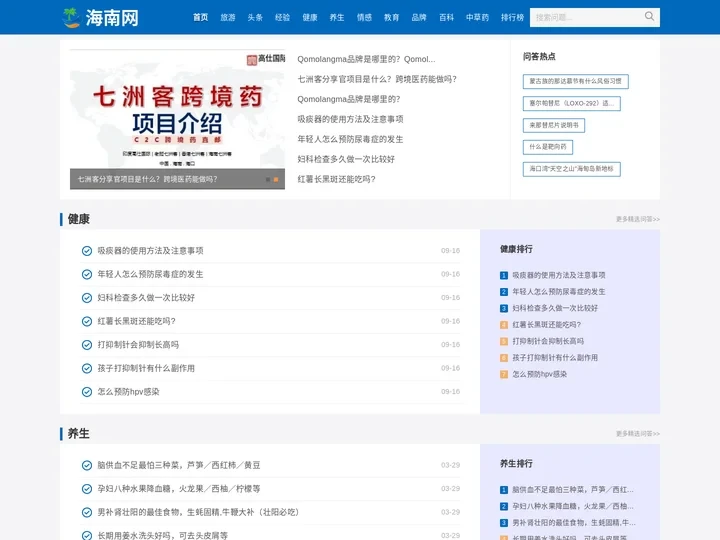Open 打抑制针会抑制长高吗 in health list

point(138,345)
